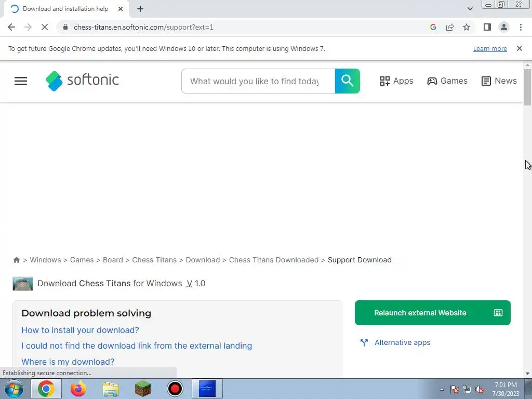Open the Apps section
Viewport: 532px width, 399px height.
[396, 81]
